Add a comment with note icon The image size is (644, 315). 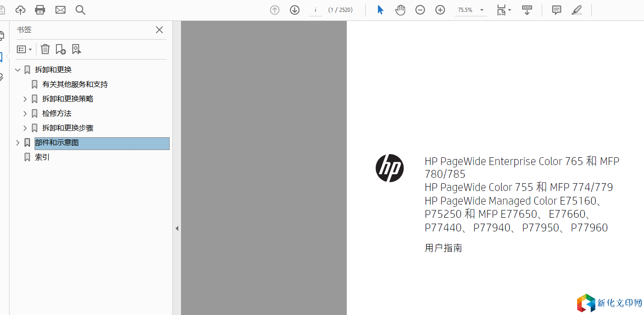[556, 10]
